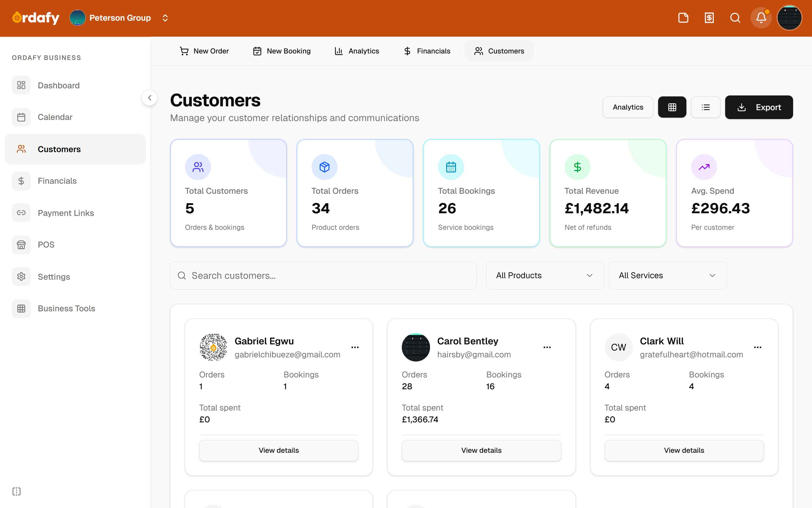Toggle the sidebar panel icon at bottom left

(17, 491)
